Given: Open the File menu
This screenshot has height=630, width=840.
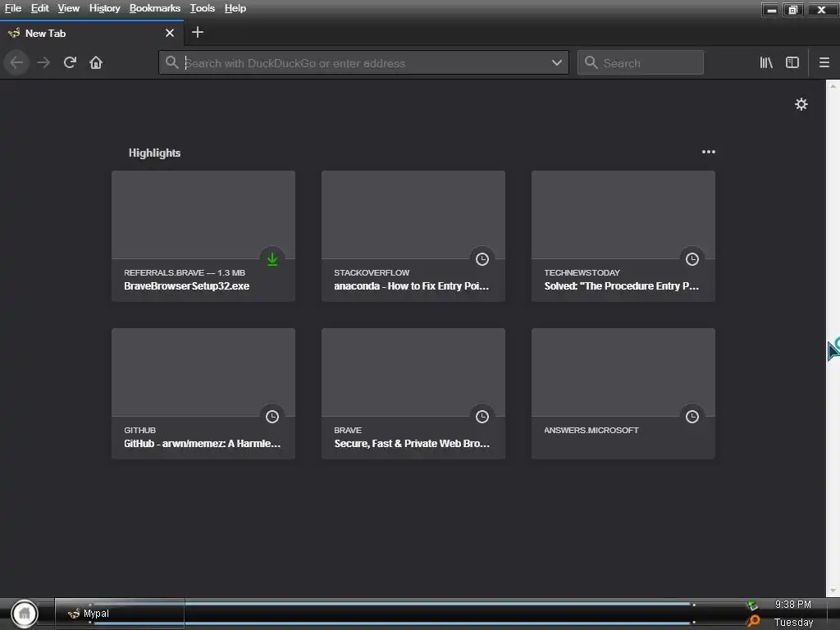Looking at the screenshot, I should tap(13, 8).
